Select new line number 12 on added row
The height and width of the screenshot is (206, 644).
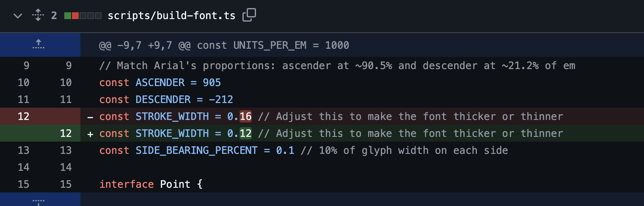66,134
